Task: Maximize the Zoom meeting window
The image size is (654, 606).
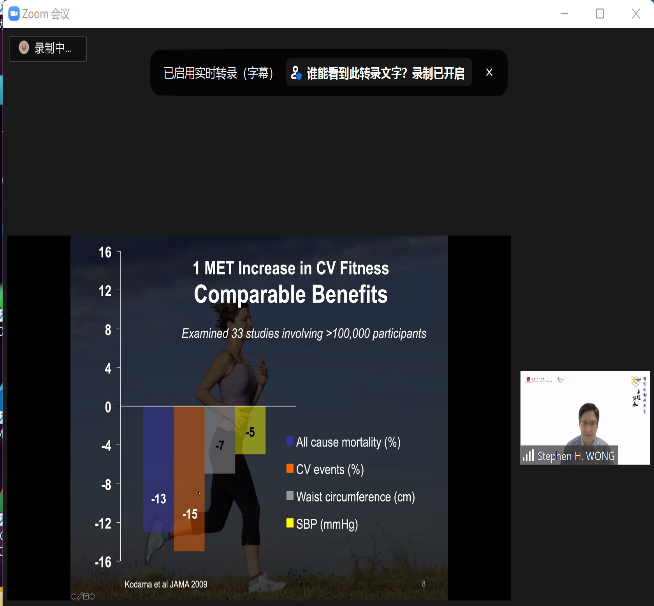Action: click(599, 14)
